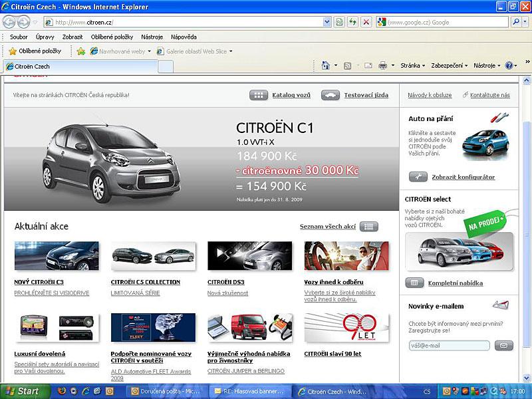Open the Print options dropdown arrow
This screenshot has height=399, width=532.
point(393,65)
